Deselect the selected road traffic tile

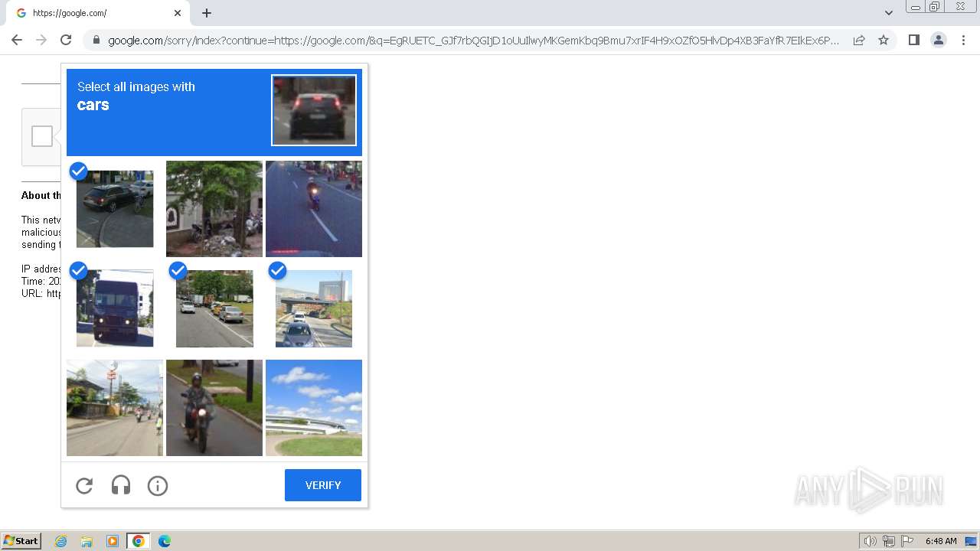click(214, 308)
